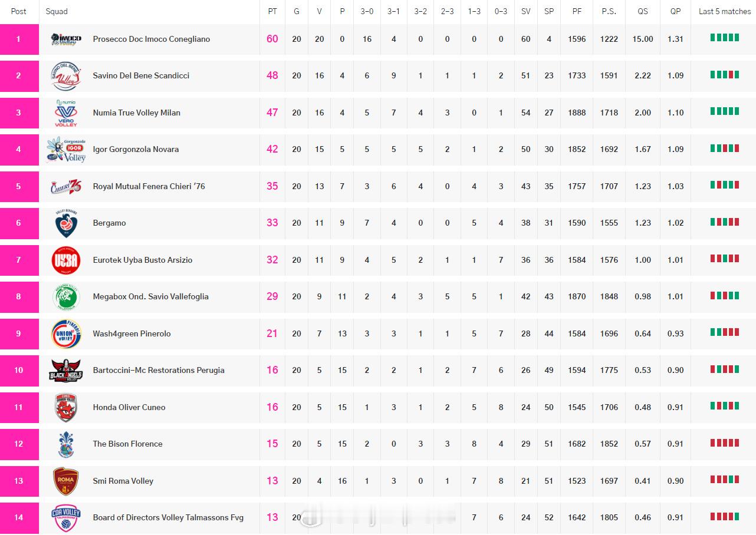
Task: Click the Vero Volley Milan logo
Action: [66, 113]
